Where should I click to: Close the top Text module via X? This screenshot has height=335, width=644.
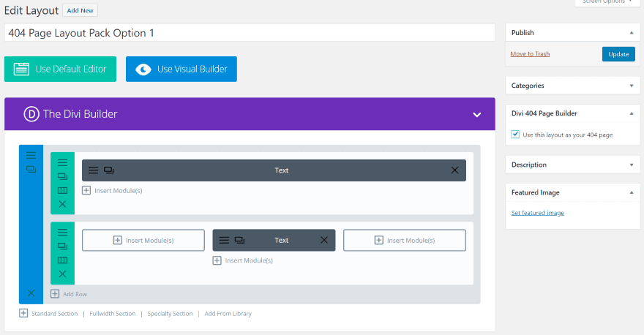pos(454,170)
